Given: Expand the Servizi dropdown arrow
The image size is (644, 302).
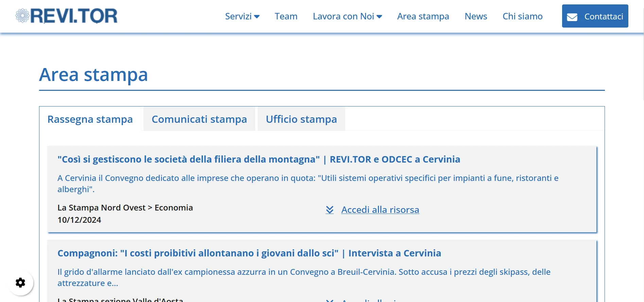Looking at the screenshot, I should (257, 17).
